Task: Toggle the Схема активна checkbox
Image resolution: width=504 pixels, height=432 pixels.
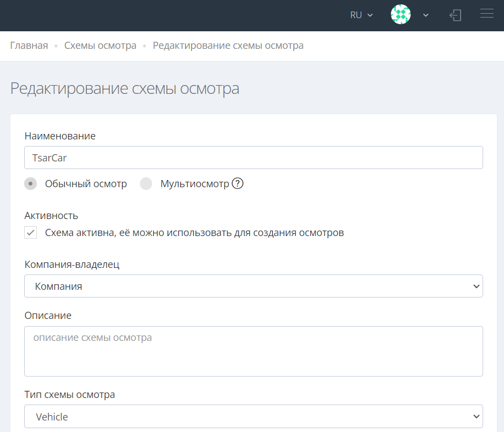Action: (31, 232)
